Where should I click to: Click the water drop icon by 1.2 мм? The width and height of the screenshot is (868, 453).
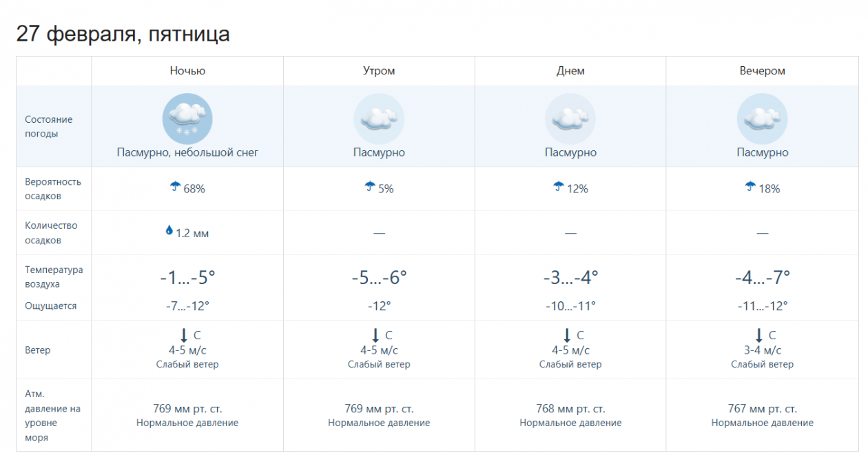[169, 231]
